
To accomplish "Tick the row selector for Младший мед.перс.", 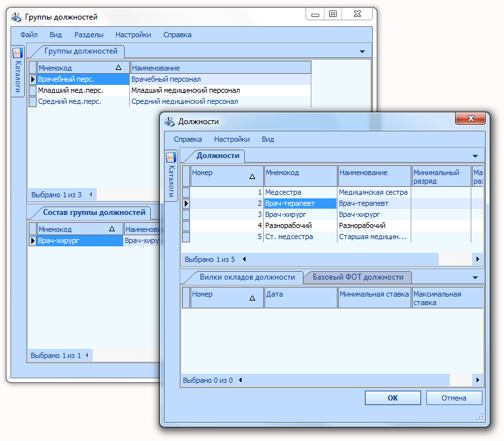I will pos(33,90).
